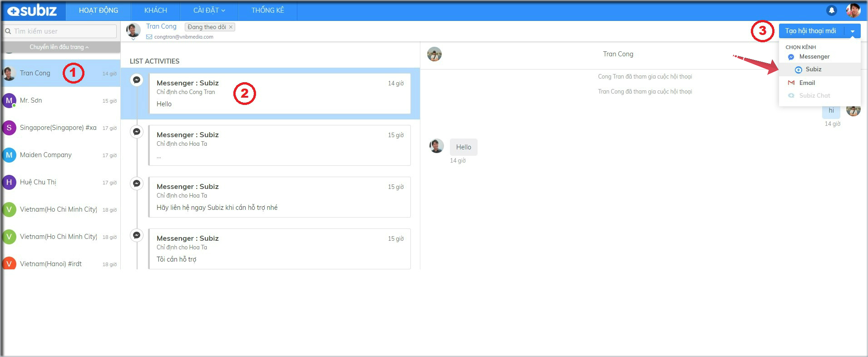Screen dimensions: 868x357
Task: Open Vietnam(Hanoi) #irdt visitor
Action: [x=61, y=263]
